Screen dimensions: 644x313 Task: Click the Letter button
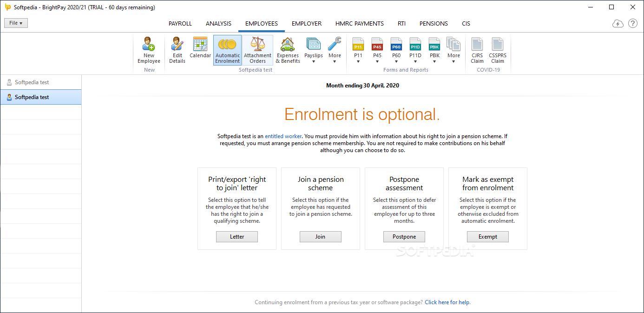(237, 237)
